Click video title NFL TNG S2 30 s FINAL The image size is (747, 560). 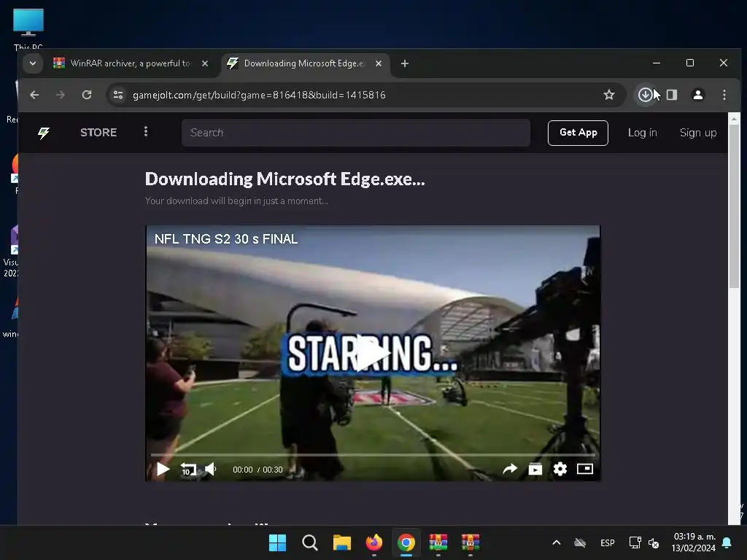click(226, 239)
